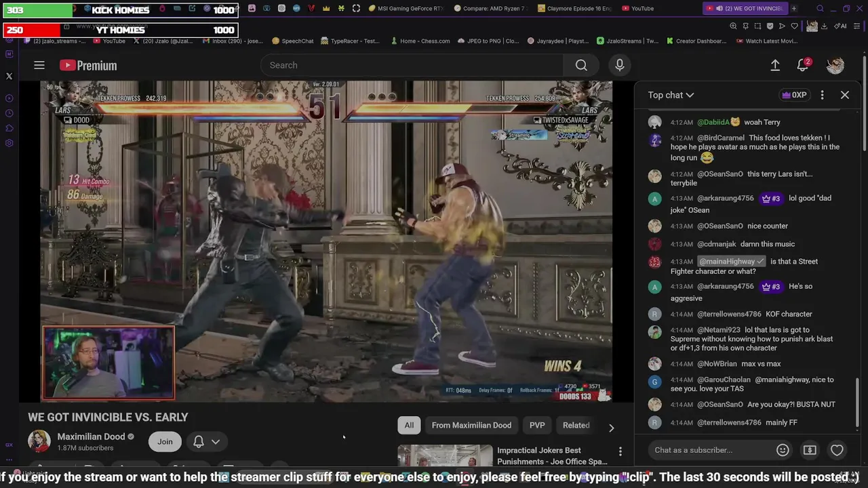Open the emoji picker in chat
This screenshot has height=488, width=868.
click(x=783, y=450)
